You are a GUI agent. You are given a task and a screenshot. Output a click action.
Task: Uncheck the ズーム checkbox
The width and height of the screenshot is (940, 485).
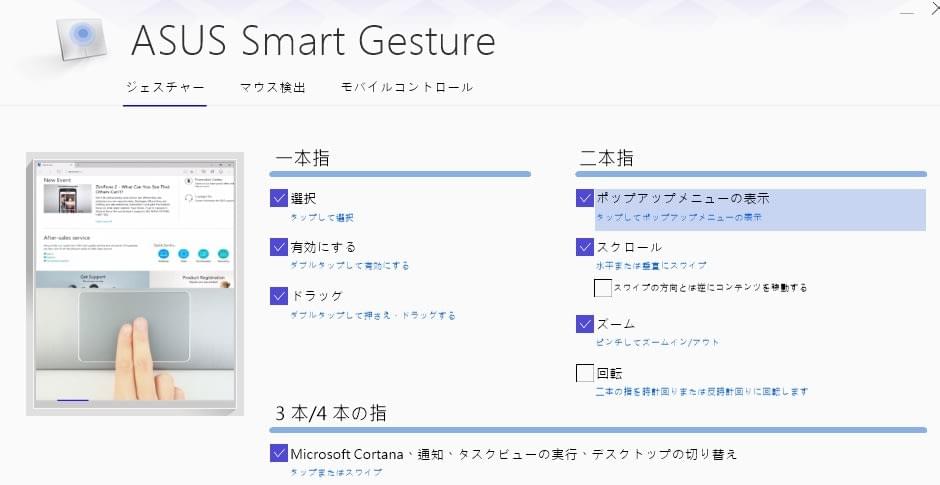tap(585, 324)
